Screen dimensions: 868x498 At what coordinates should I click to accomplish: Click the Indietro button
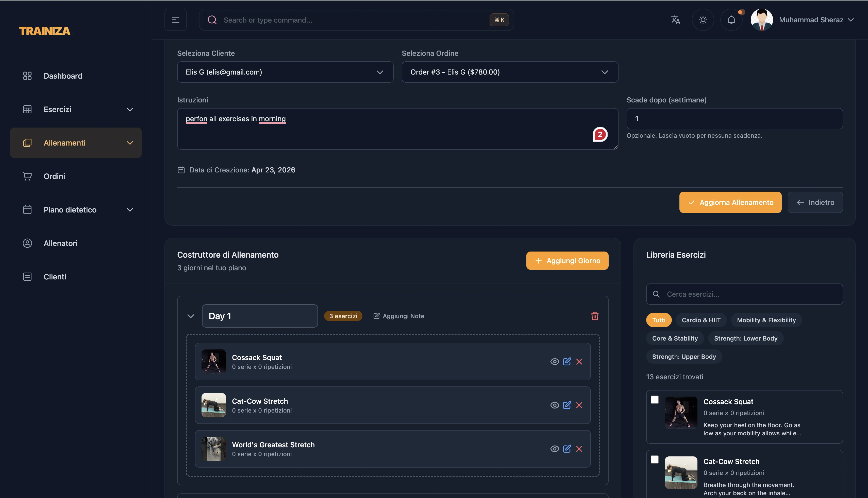[x=815, y=203]
